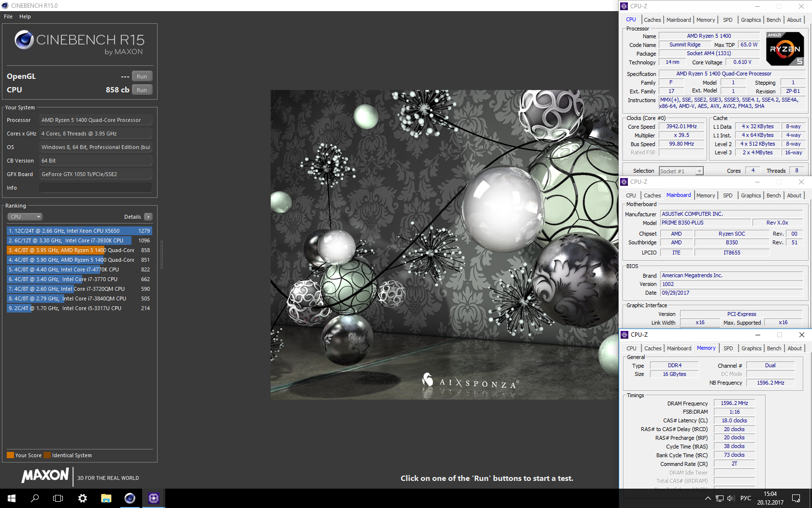Open the Socket #1 selection dropdown
The image size is (812, 508).
coord(681,171)
